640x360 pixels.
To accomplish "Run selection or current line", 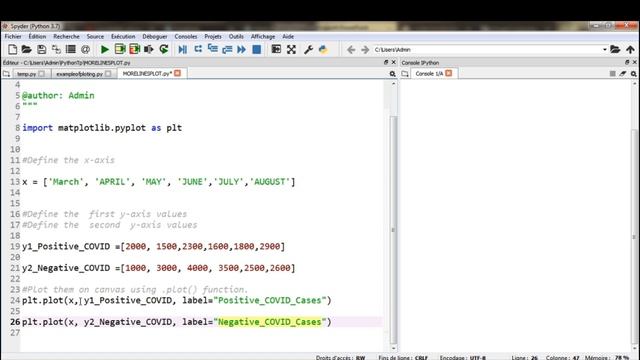I will click(x=149, y=49).
